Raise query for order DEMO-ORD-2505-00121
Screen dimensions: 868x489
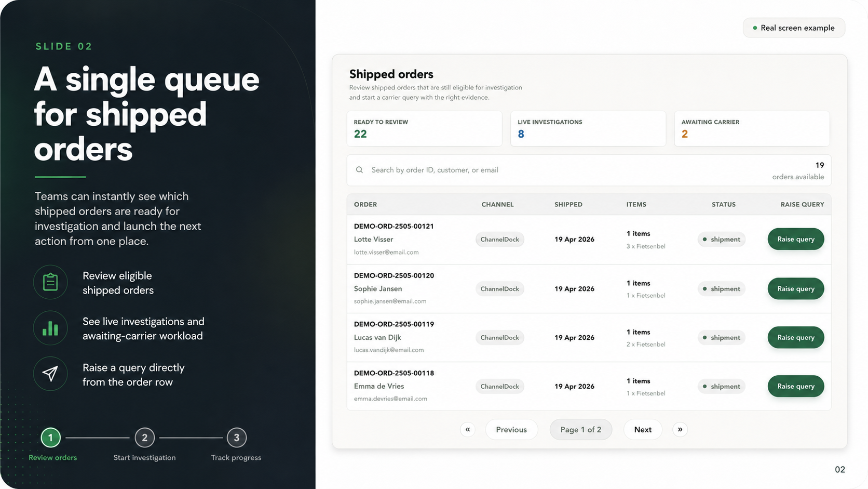pyautogui.click(x=796, y=239)
